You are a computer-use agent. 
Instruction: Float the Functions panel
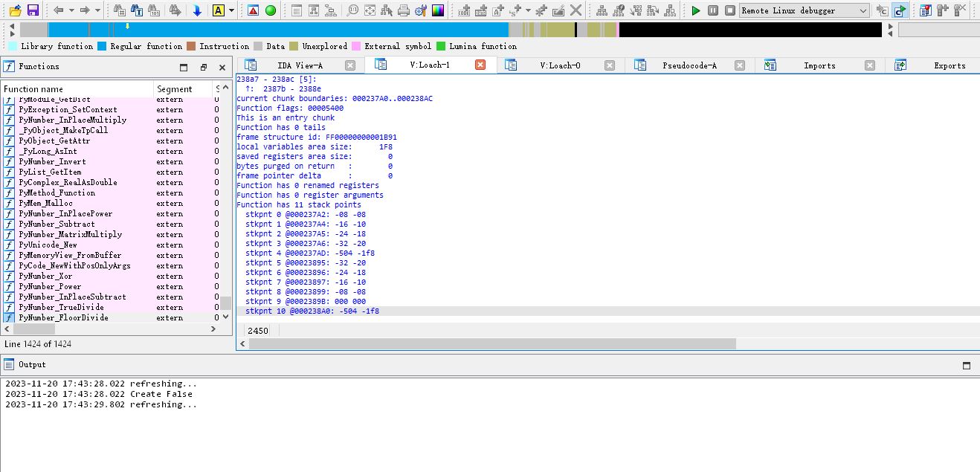203,67
